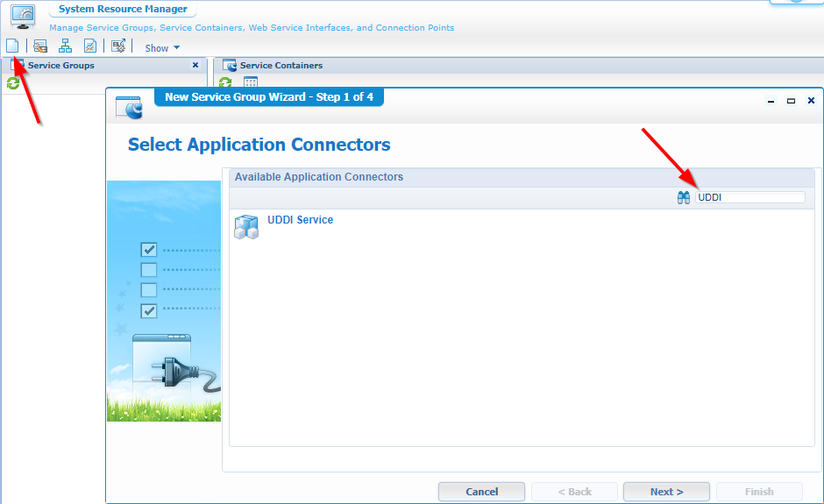Expand the Show dropdown menu
Viewport: 824px width, 504px height.
[x=162, y=48]
